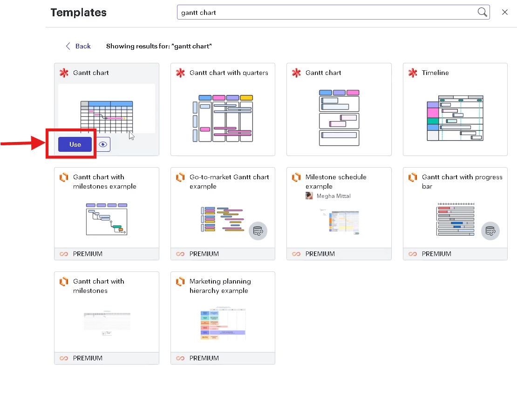The image size is (517, 420).
Task: Click the orange cube icon on Gantt chart with milestones example
Action: click(x=64, y=177)
